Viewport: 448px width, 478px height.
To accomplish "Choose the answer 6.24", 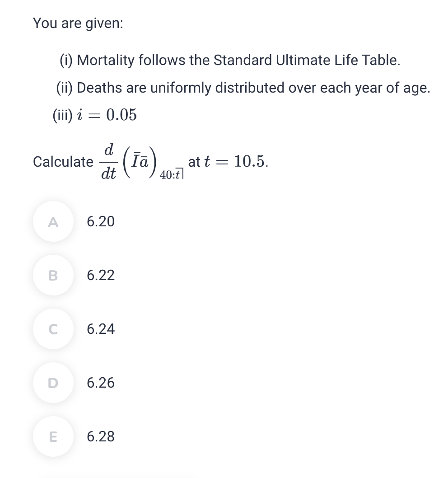I will tap(100, 329).
